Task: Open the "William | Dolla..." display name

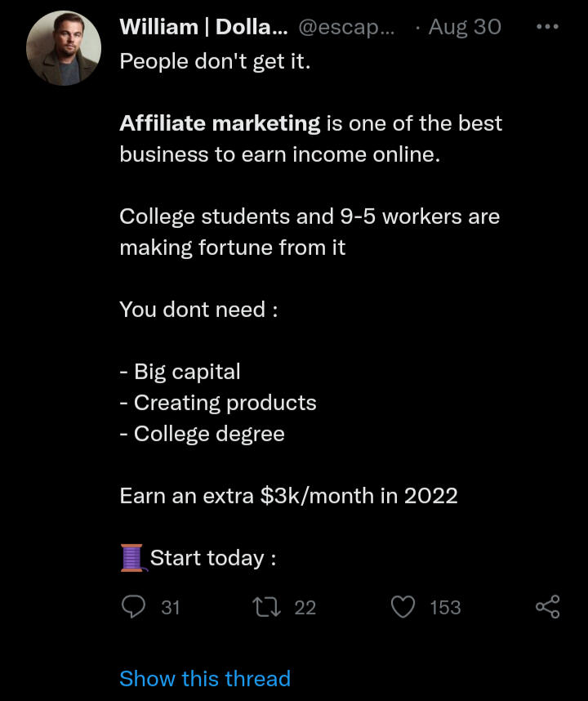Action: 203,27
